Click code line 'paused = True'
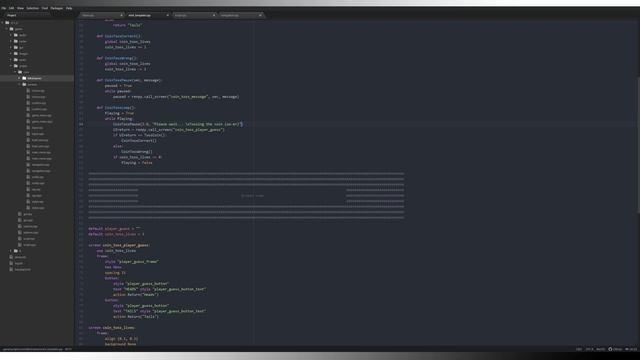Viewport: 640px width, 360px height. 118,86
